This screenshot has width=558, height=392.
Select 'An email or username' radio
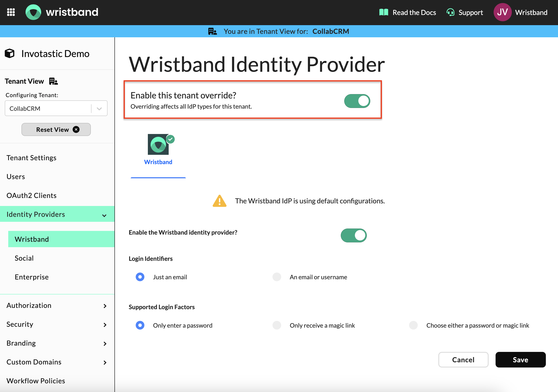click(x=277, y=277)
